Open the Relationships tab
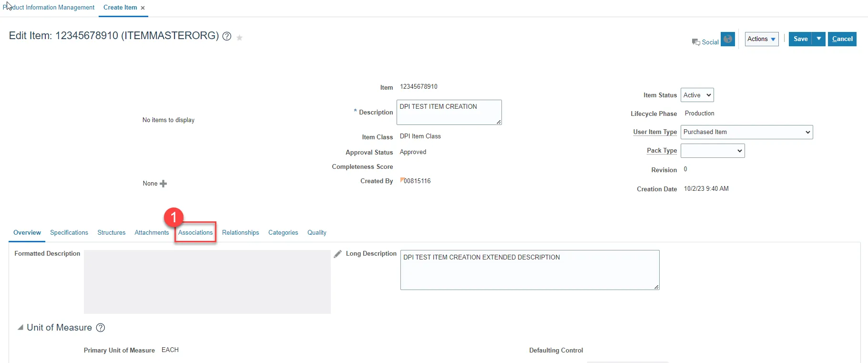This screenshot has height=363, width=868. 241,233
